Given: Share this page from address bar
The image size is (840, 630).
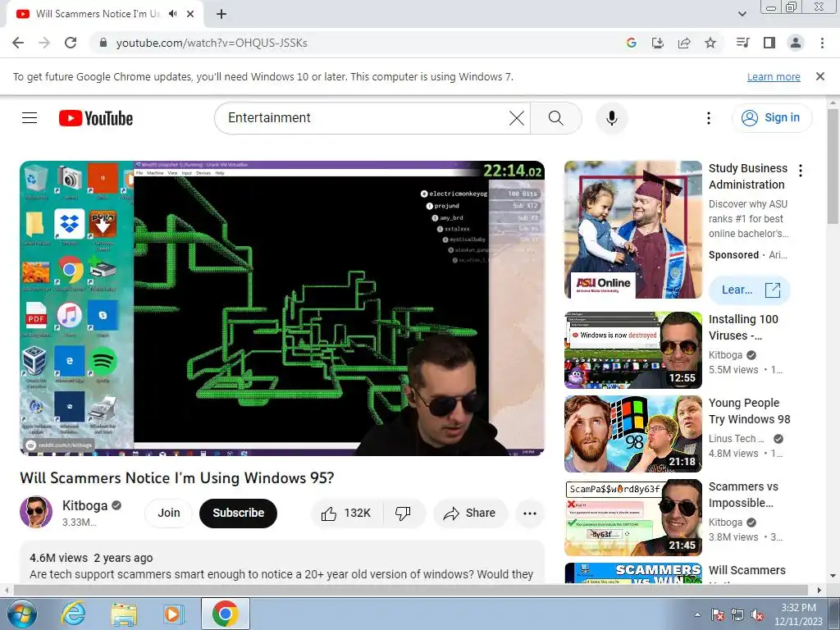Looking at the screenshot, I should [x=683, y=43].
